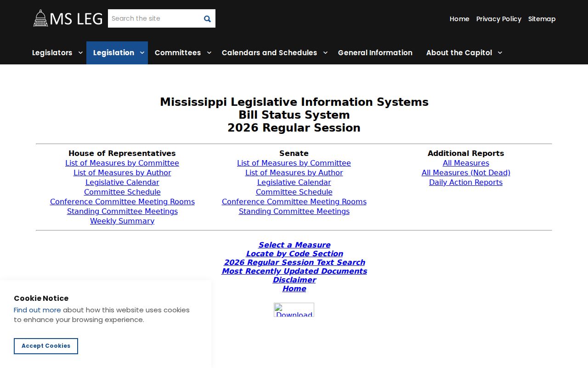Image resolution: width=588 pixels, height=368 pixels.
Task: Open Senate List of Measures by Committee
Action: tap(294, 163)
